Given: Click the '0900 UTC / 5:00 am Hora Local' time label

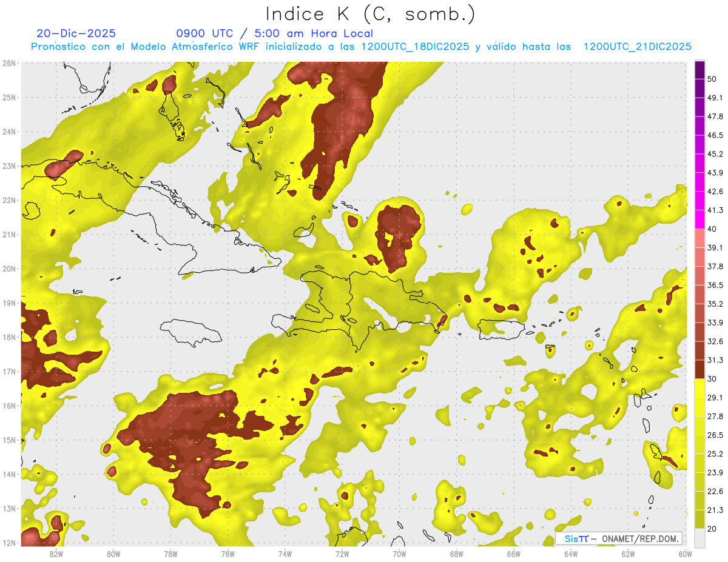Looking at the screenshot, I should pyautogui.click(x=275, y=33).
